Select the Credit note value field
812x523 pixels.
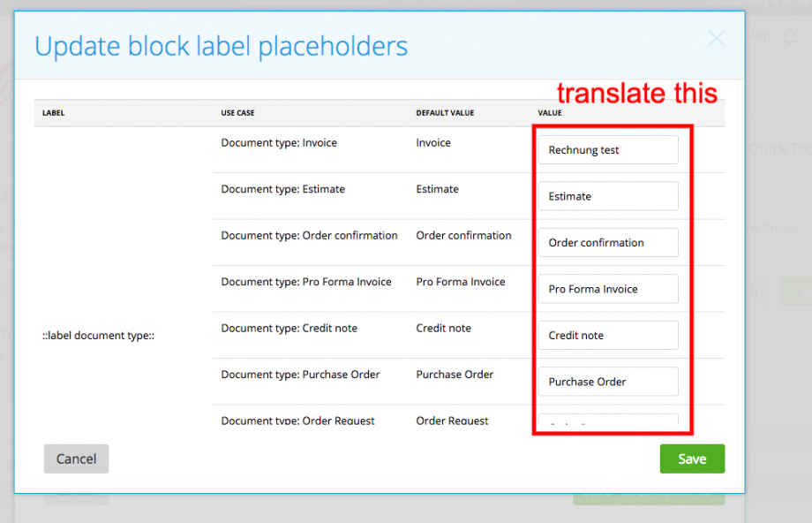[x=607, y=335]
